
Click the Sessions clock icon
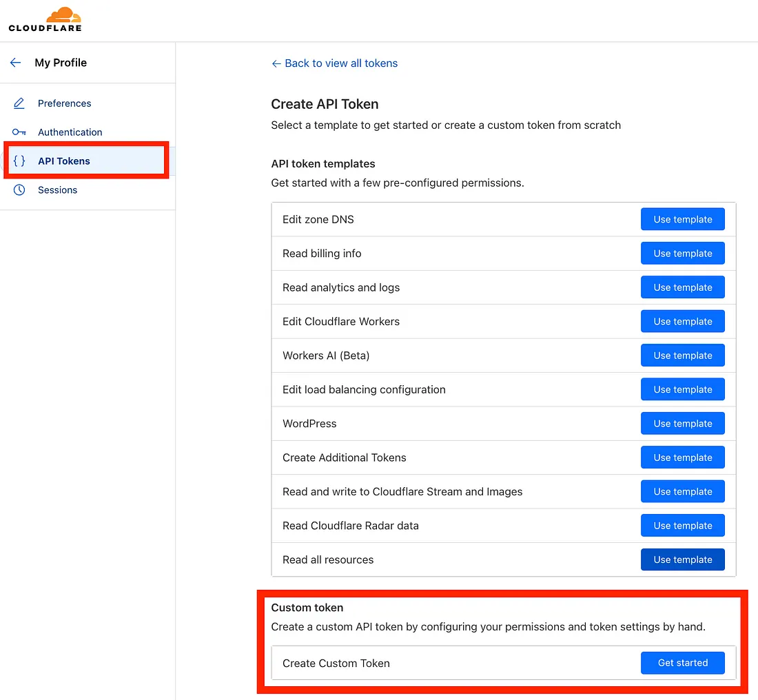coord(19,190)
